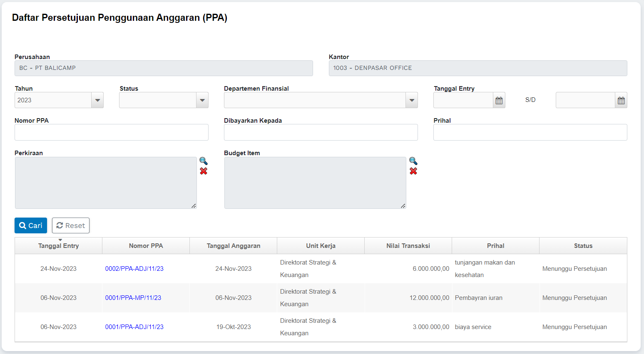Open PPA link 0002/PPA-ADJ/11/23
Screen dimensions: 644x354
[x=134, y=269]
